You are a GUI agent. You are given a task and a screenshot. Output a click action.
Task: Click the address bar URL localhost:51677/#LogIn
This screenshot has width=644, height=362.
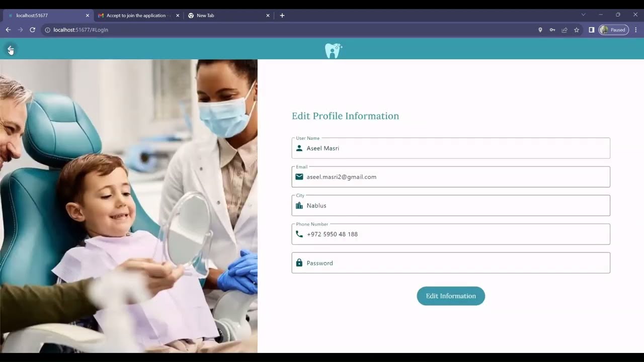pos(81,30)
